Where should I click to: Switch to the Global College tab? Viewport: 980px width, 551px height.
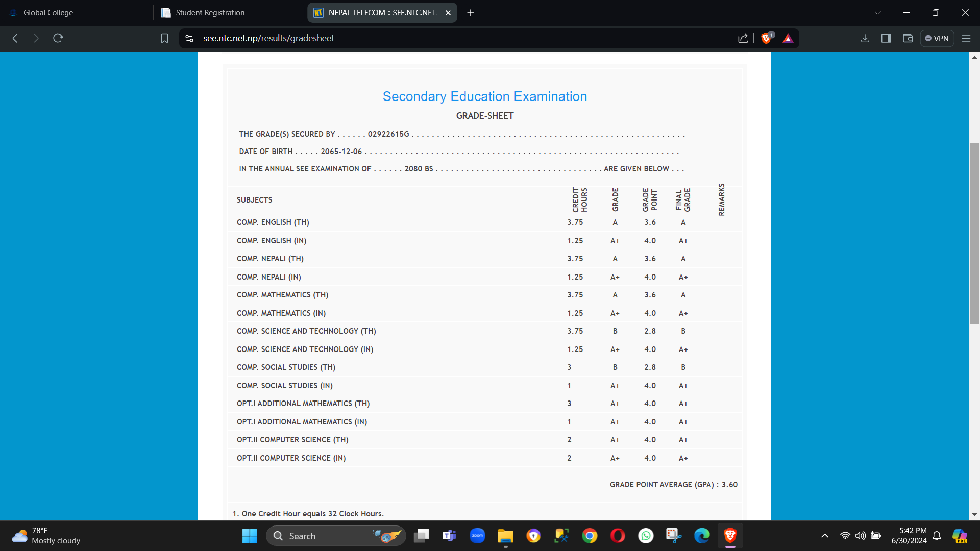(x=77, y=13)
